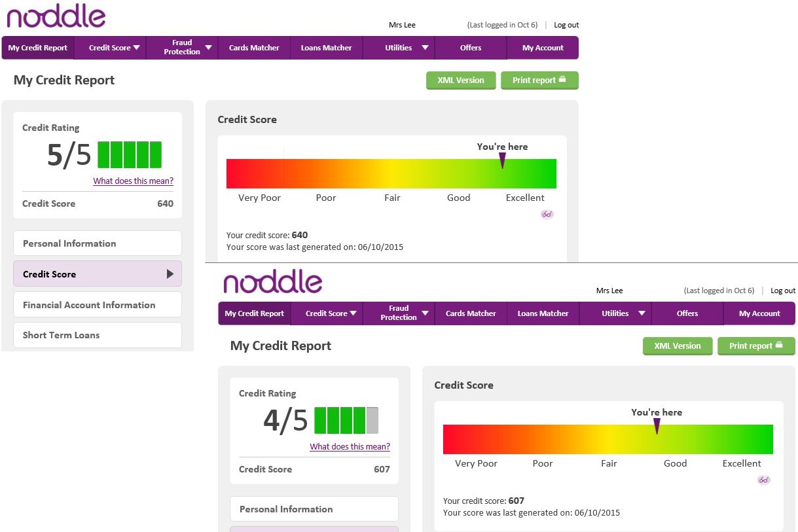This screenshot has width=798, height=532.
Task: Click the 'Excellent' label under the upper score bar
Action: [525, 198]
